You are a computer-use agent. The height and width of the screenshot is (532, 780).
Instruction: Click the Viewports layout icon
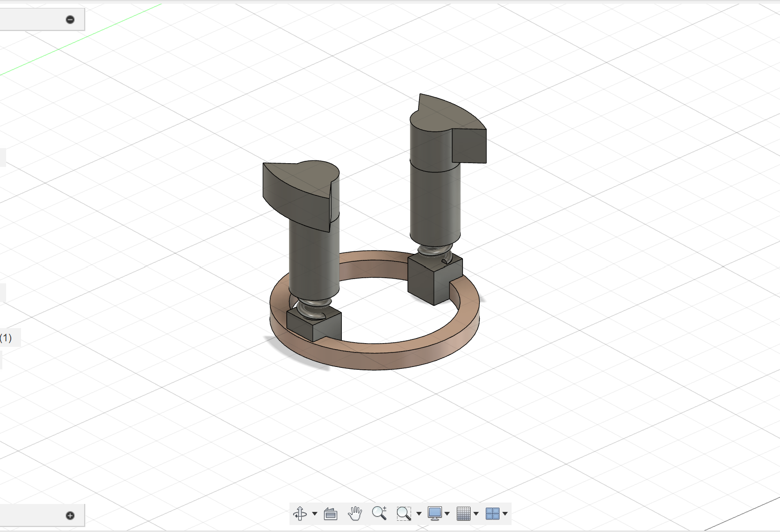492,514
